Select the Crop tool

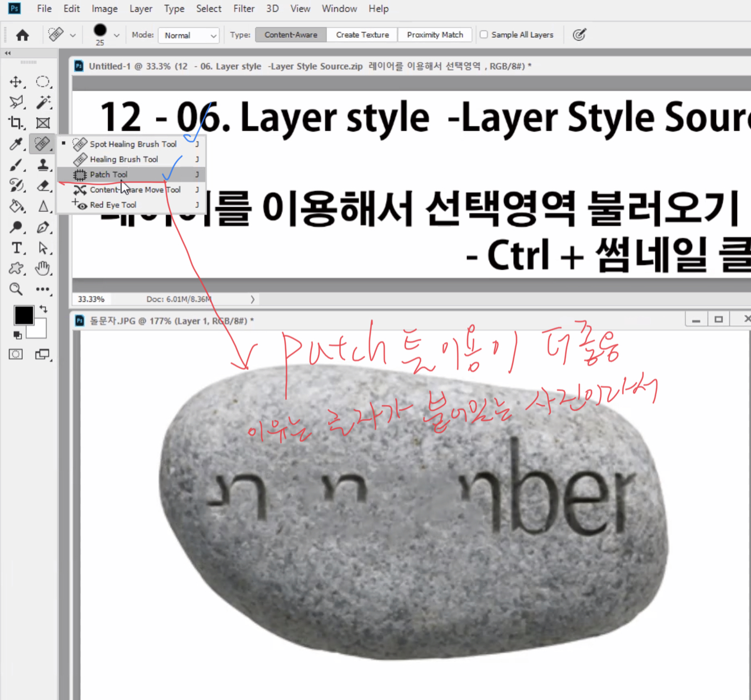(16, 123)
